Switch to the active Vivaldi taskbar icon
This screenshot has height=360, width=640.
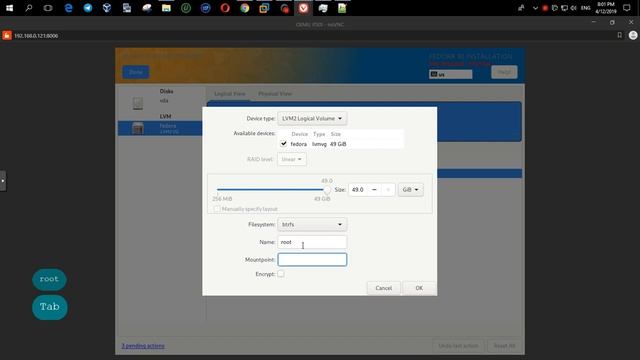coord(303,8)
